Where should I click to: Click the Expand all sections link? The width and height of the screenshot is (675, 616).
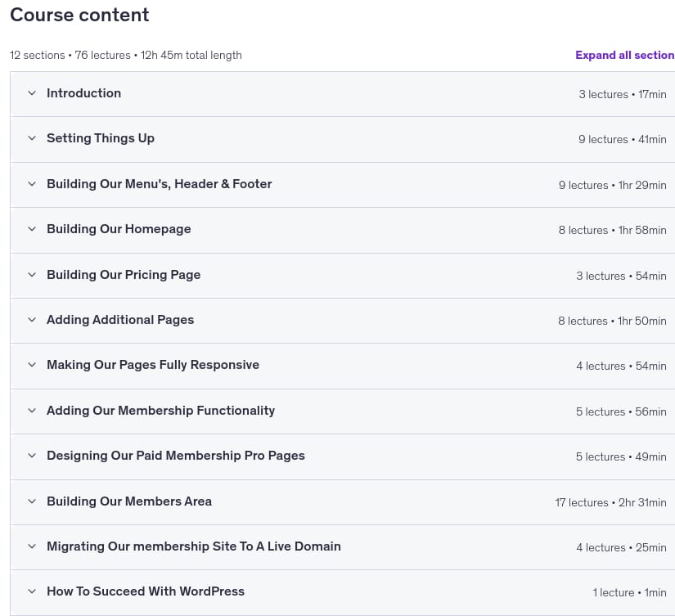(x=624, y=55)
